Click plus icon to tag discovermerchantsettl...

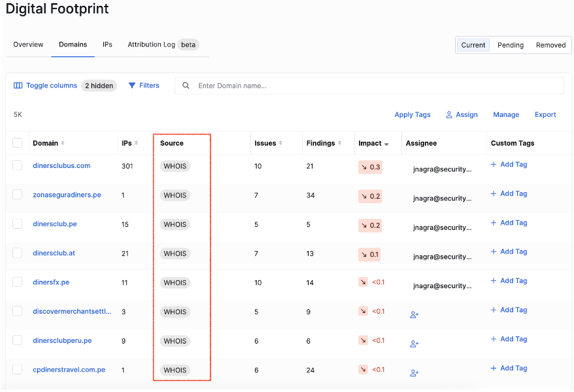(494, 310)
